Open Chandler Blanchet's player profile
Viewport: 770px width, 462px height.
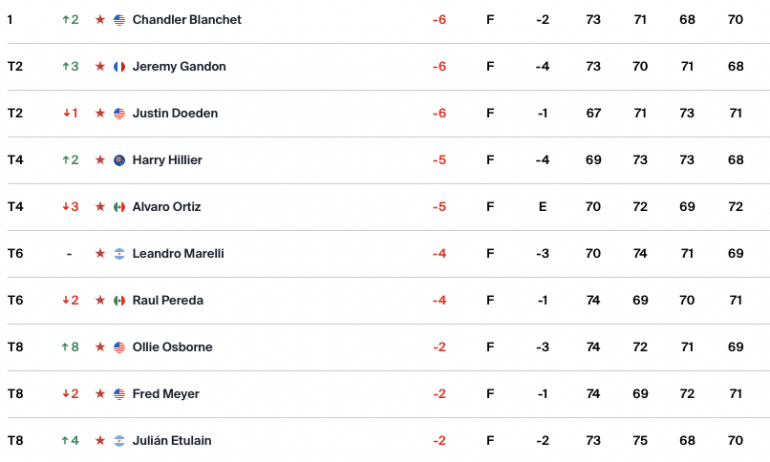click(x=187, y=20)
